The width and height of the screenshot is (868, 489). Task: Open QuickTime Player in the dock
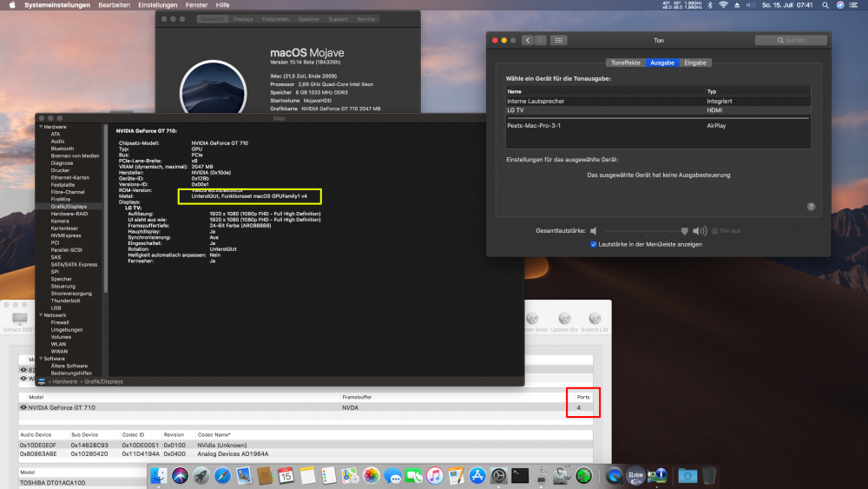[x=614, y=476]
